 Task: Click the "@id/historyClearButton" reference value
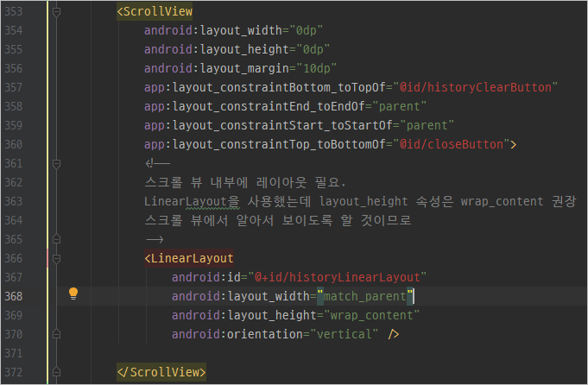(x=475, y=87)
